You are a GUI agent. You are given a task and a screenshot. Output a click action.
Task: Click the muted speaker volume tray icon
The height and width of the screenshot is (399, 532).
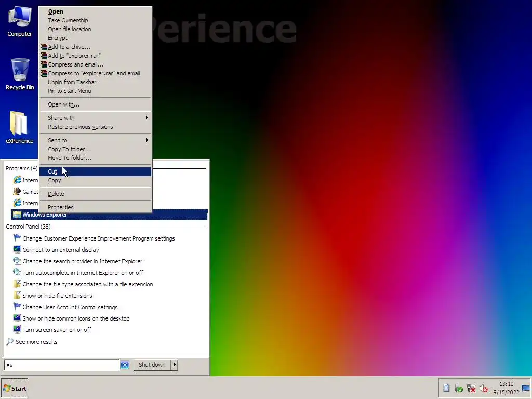point(484,388)
